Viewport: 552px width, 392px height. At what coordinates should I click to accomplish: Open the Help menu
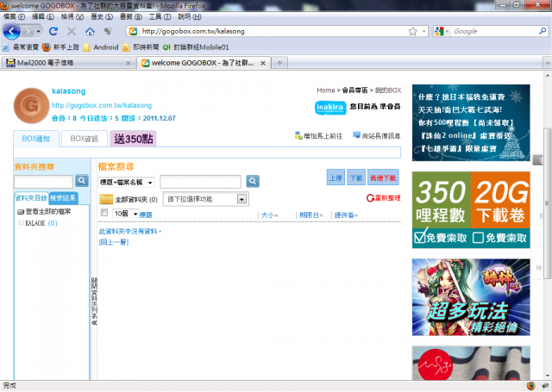click(190, 16)
